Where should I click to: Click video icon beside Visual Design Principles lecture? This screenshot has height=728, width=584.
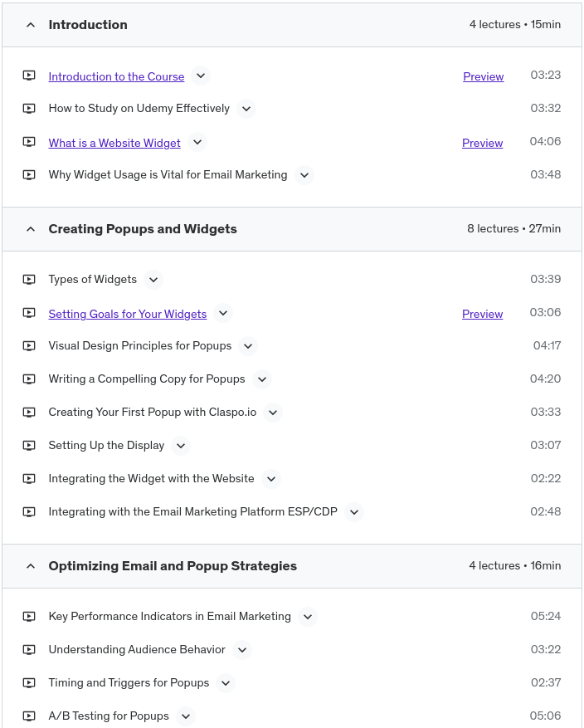click(x=29, y=346)
